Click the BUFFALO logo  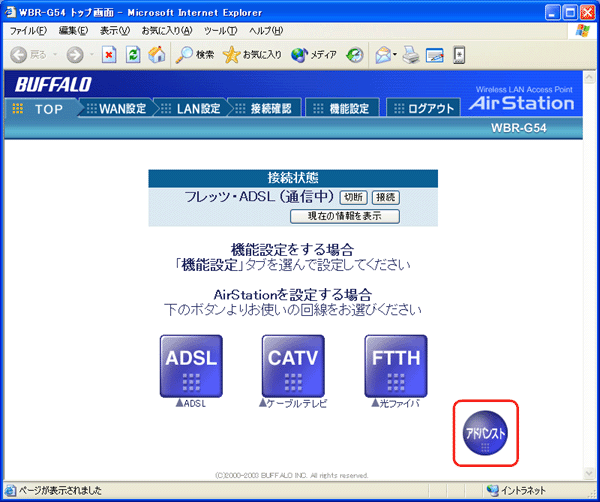53,85
